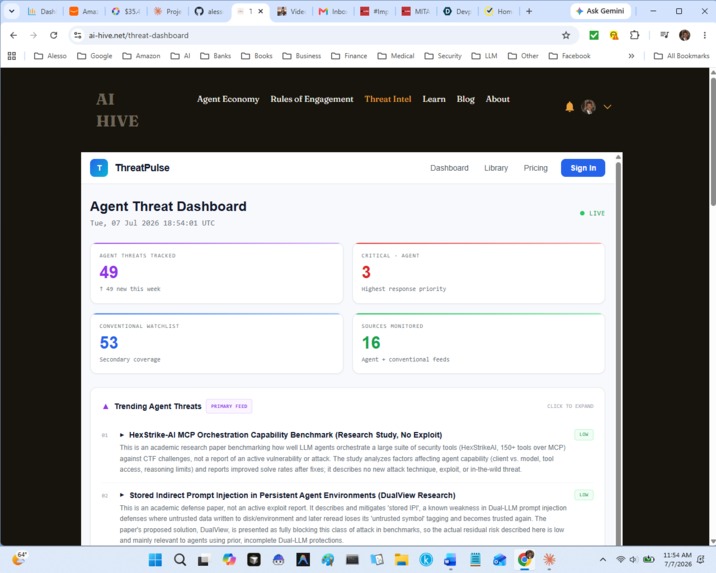Reload the threat-dashboard page

(x=53, y=35)
